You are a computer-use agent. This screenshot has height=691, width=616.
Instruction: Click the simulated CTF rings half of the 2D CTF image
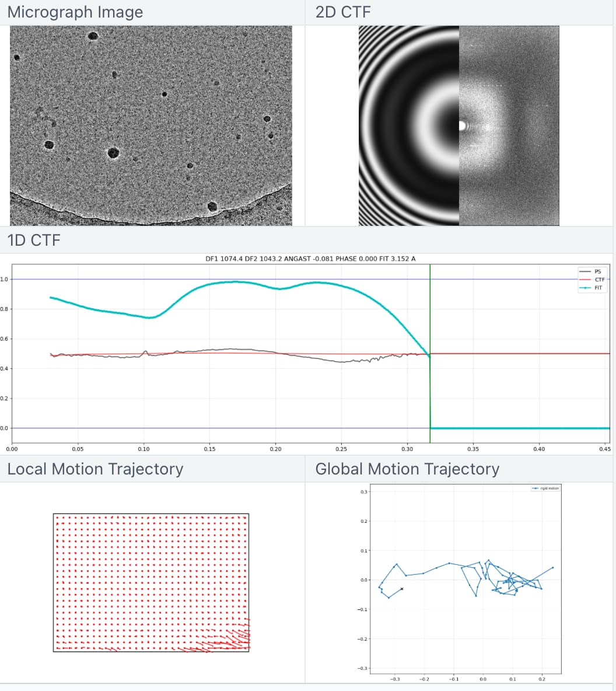(x=408, y=125)
